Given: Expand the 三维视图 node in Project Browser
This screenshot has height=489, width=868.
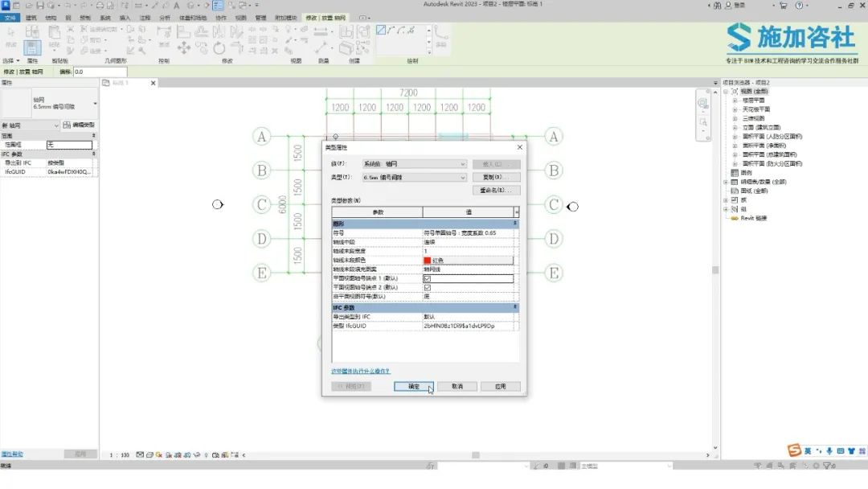Looking at the screenshot, I should [x=735, y=118].
